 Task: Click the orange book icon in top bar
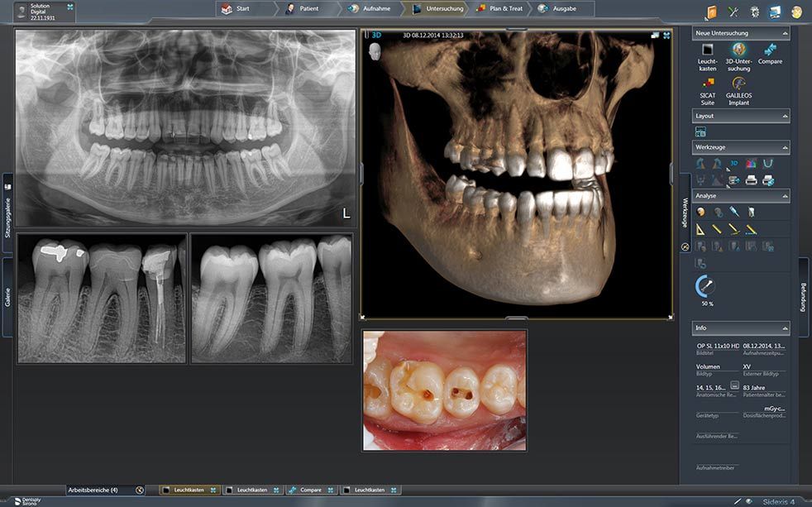pos(712,12)
